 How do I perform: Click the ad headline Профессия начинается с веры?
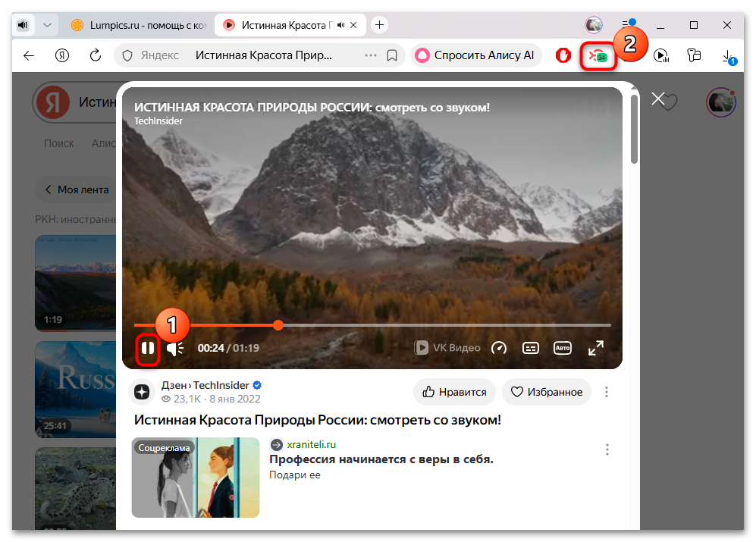pos(381,459)
